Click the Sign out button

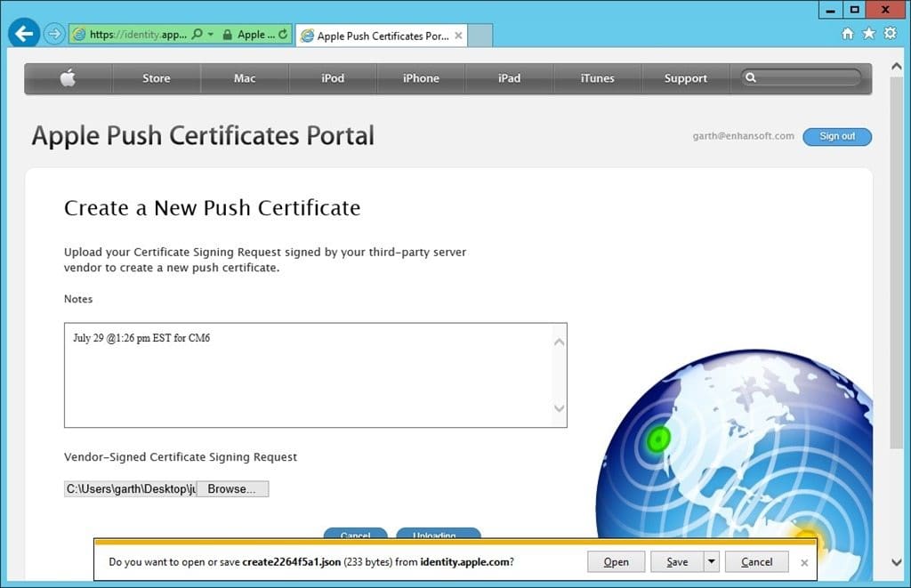coord(837,136)
